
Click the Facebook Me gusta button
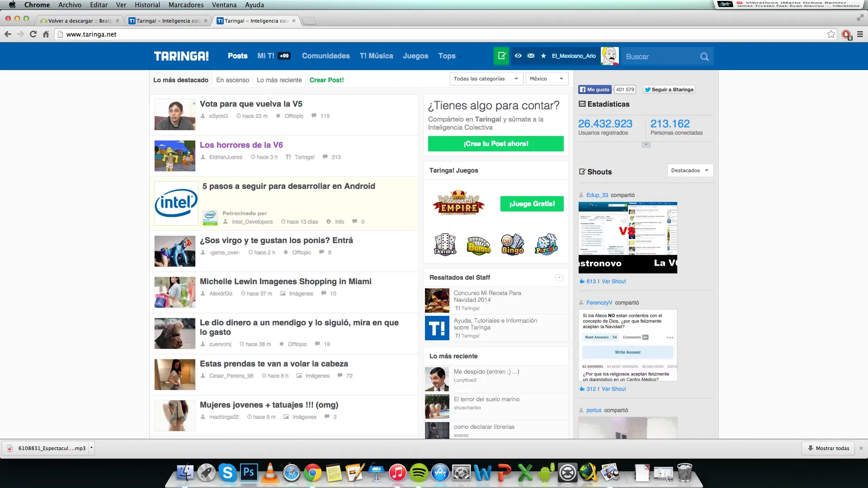tap(595, 89)
